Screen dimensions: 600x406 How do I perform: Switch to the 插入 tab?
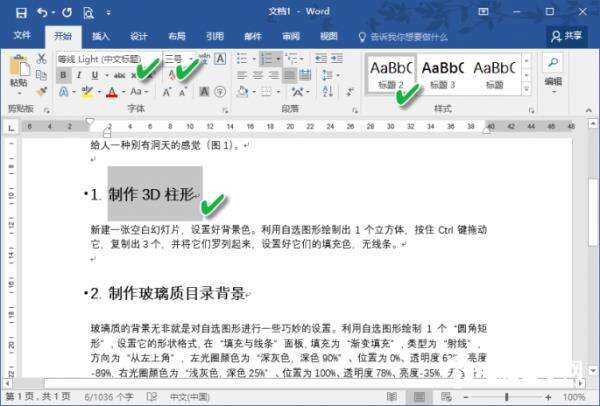pos(101,36)
